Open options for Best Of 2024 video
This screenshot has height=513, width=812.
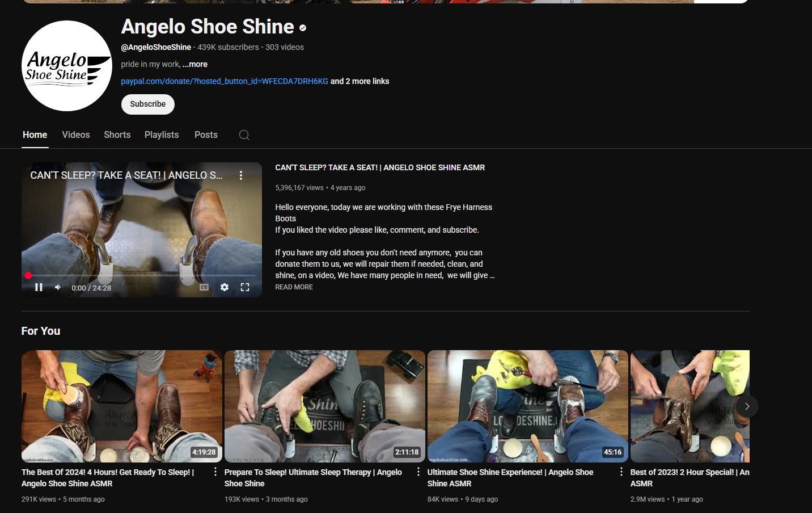coord(215,472)
